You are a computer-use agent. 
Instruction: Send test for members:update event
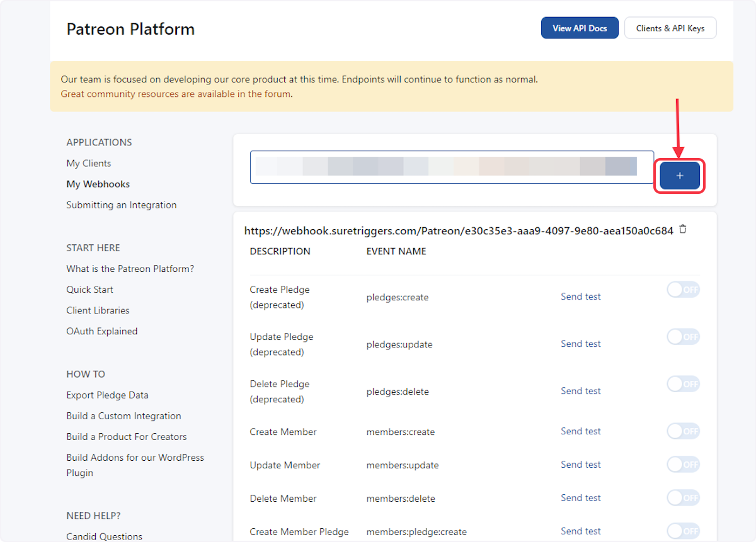click(580, 465)
